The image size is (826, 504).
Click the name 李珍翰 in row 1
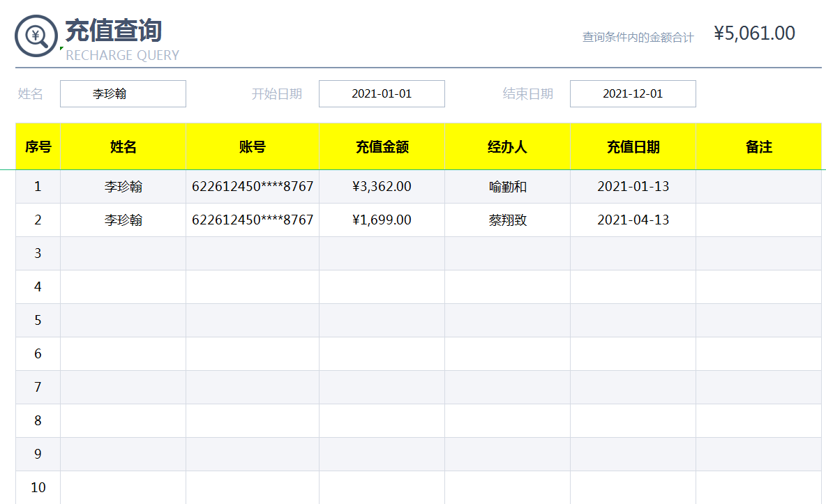click(x=123, y=186)
